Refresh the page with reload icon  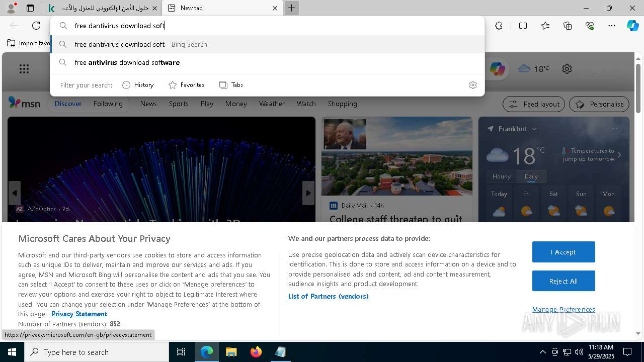(36, 26)
